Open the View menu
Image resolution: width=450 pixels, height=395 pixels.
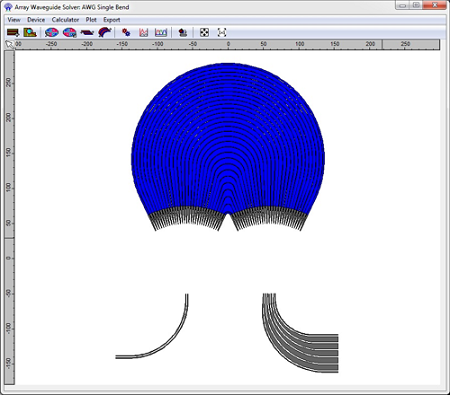[14, 20]
